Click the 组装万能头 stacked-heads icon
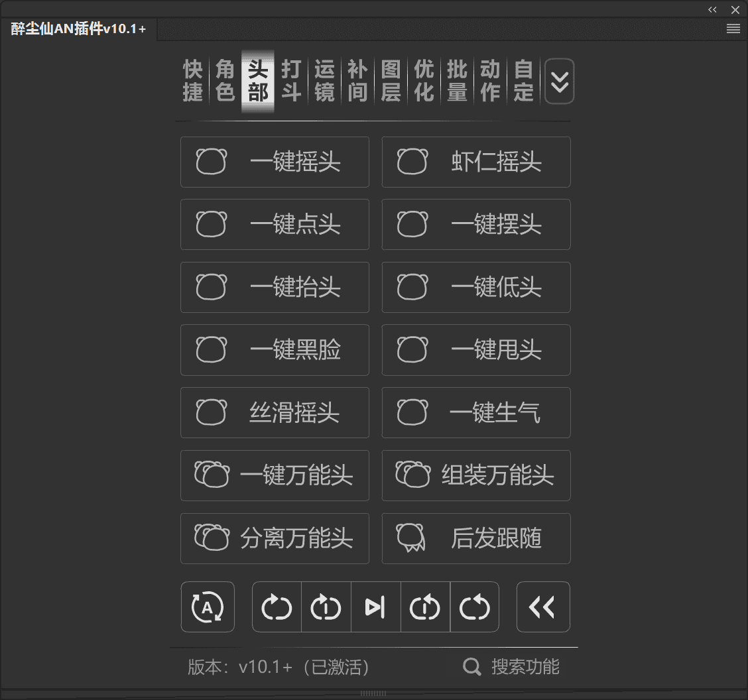This screenshot has height=700, width=748. (412, 475)
